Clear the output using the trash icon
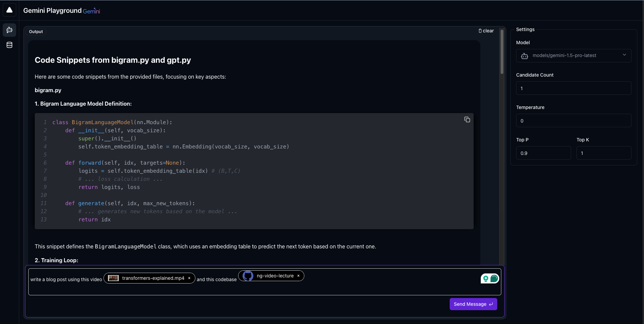 point(480,31)
